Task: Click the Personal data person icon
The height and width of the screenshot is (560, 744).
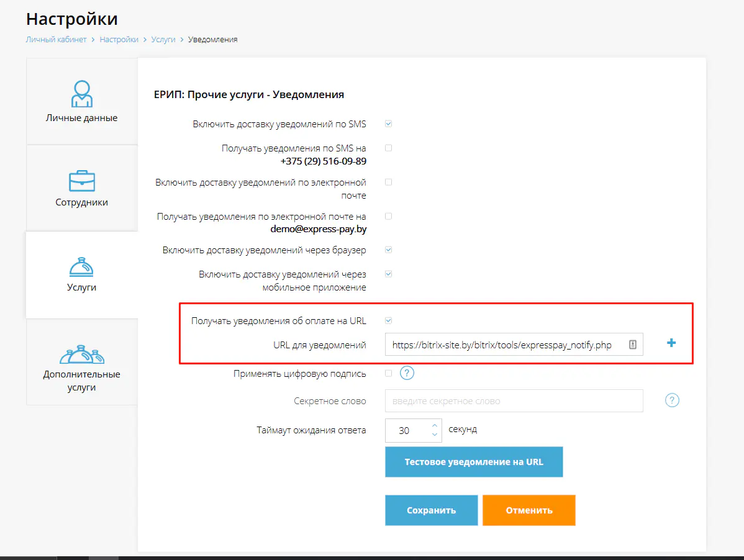Action: tap(81, 94)
